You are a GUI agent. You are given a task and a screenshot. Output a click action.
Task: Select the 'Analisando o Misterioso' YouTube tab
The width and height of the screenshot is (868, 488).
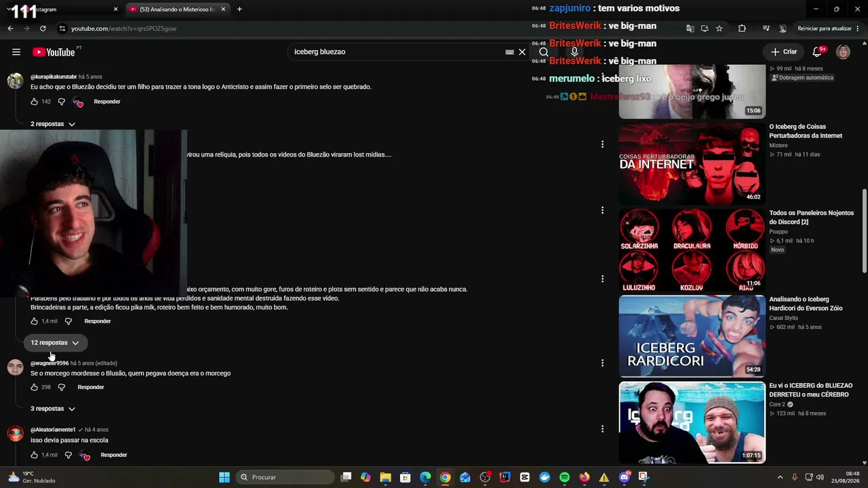tap(178, 9)
